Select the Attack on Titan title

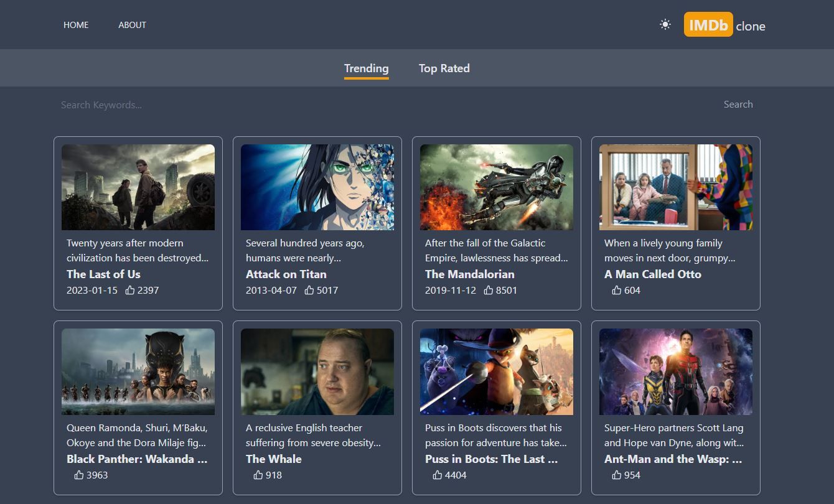click(x=286, y=274)
